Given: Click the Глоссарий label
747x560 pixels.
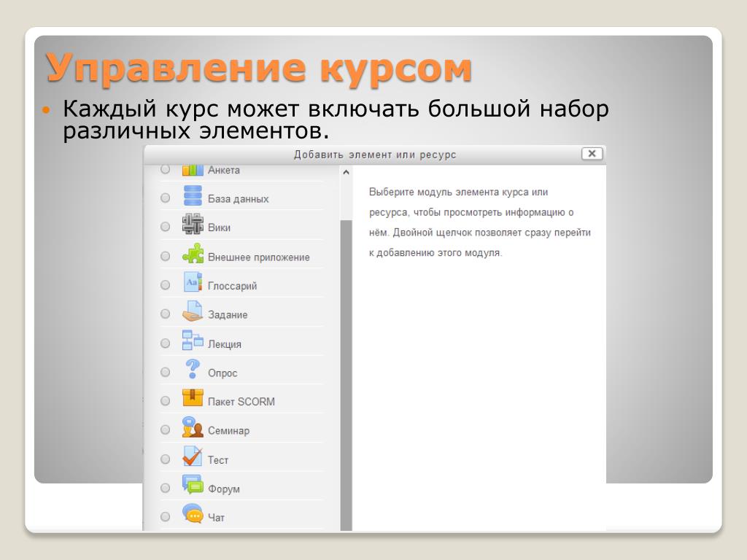Looking at the screenshot, I should [x=233, y=286].
